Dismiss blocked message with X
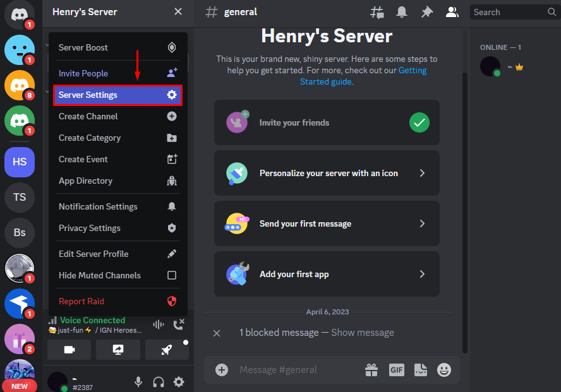 [x=217, y=333]
